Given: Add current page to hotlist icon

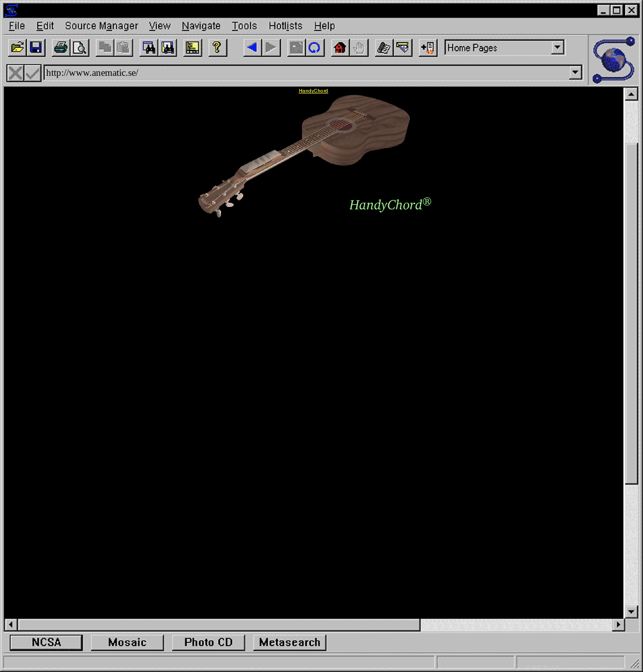Looking at the screenshot, I should [427, 48].
